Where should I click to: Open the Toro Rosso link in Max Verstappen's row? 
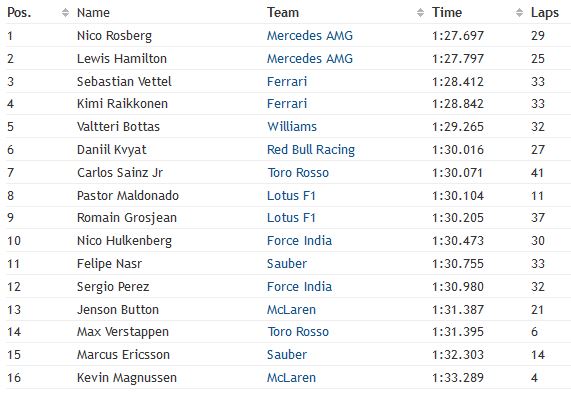[298, 332]
